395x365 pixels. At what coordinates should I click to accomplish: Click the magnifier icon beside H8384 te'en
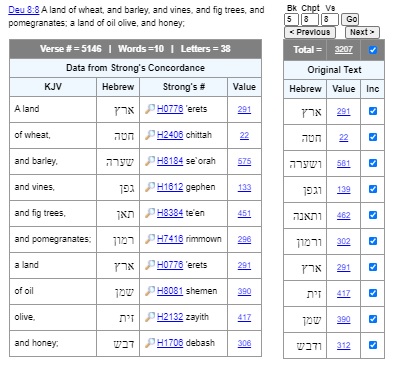point(150,213)
